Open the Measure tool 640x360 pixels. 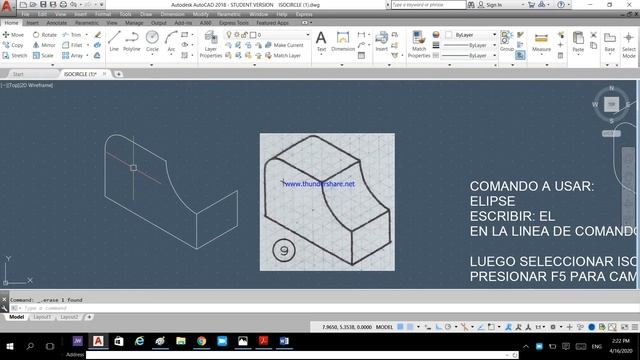[541, 41]
